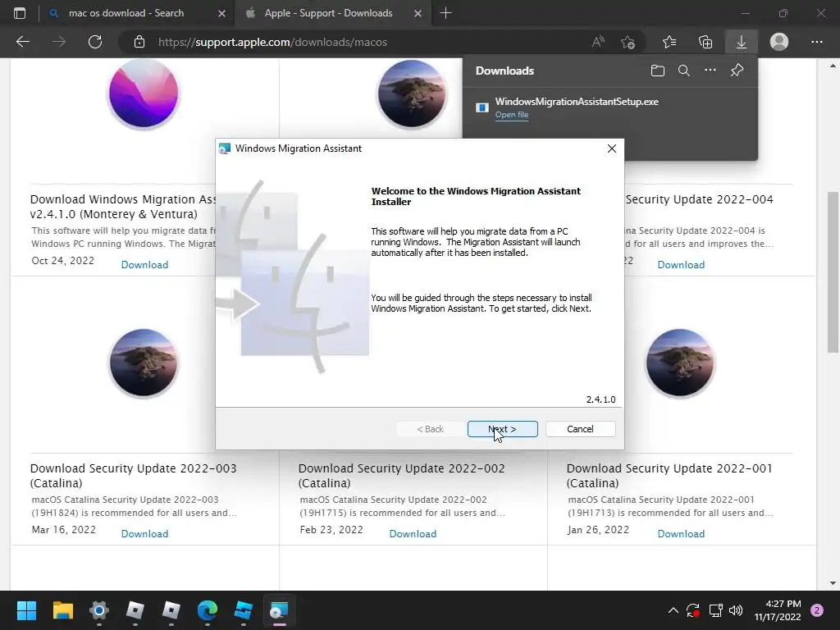Click the Catalina thumbnail above Security Update 2022-003

tap(144, 363)
